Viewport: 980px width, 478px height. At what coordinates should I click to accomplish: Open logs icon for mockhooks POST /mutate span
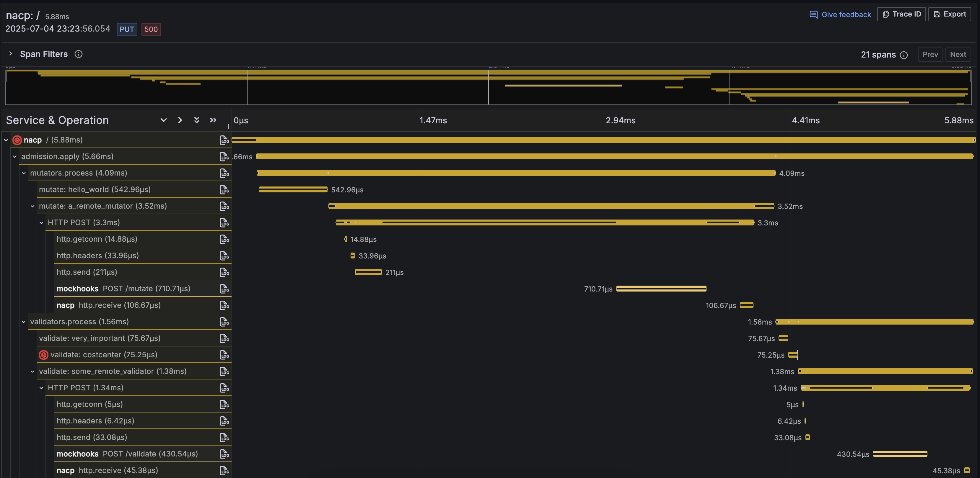click(x=224, y=289)
